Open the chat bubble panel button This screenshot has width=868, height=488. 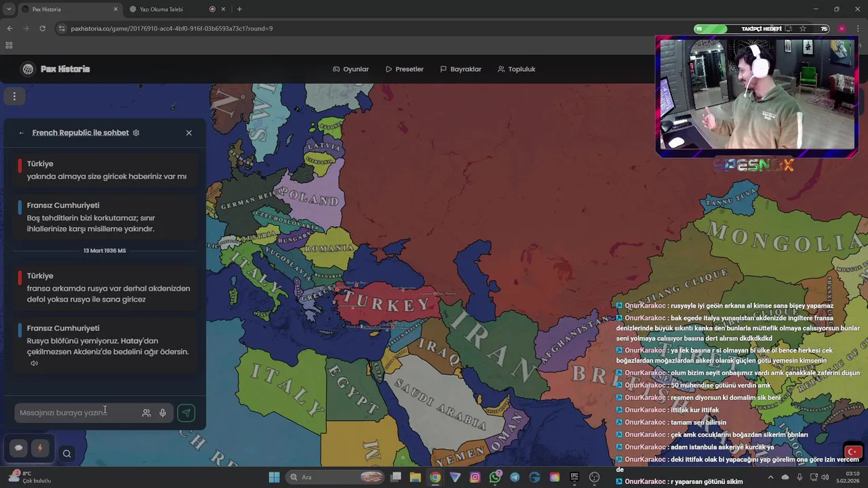pyautogui.click(x=18, y=448)
